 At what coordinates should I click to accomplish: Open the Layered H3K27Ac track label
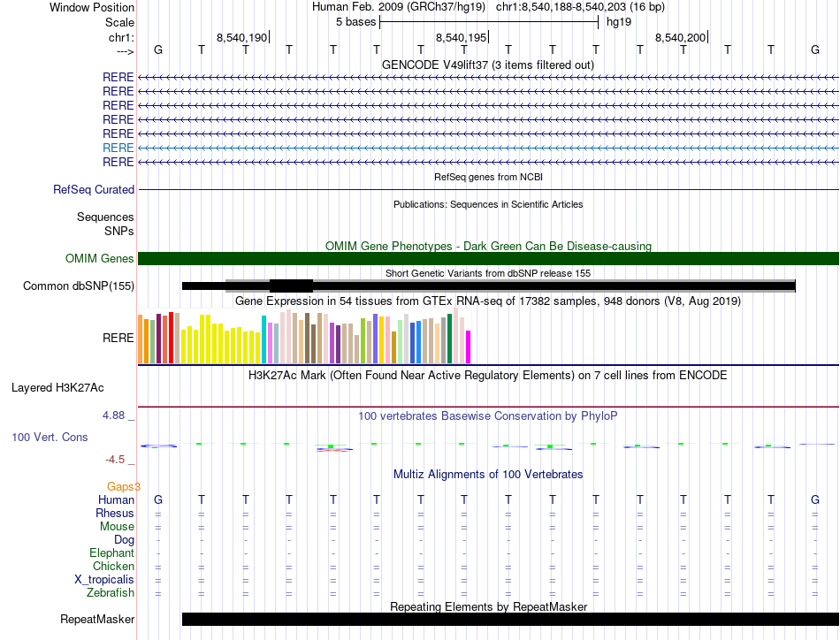click(57, 388)
